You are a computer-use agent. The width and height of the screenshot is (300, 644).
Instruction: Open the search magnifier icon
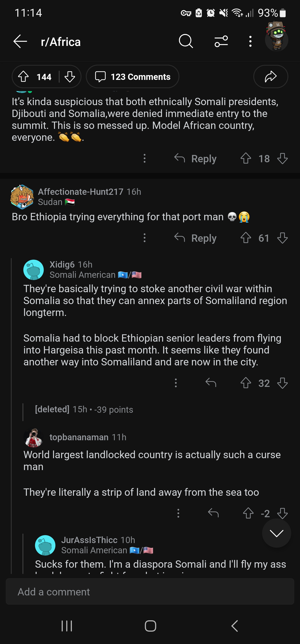[x=186, y=41]
